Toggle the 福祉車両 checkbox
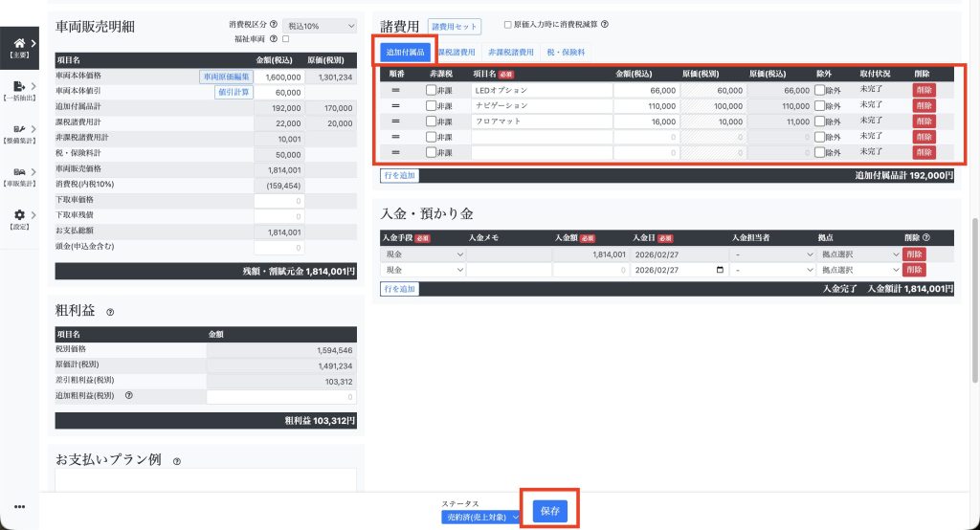The width and height of the screenshot is (980, 530). pyautogui.click(x=285, y=39)
